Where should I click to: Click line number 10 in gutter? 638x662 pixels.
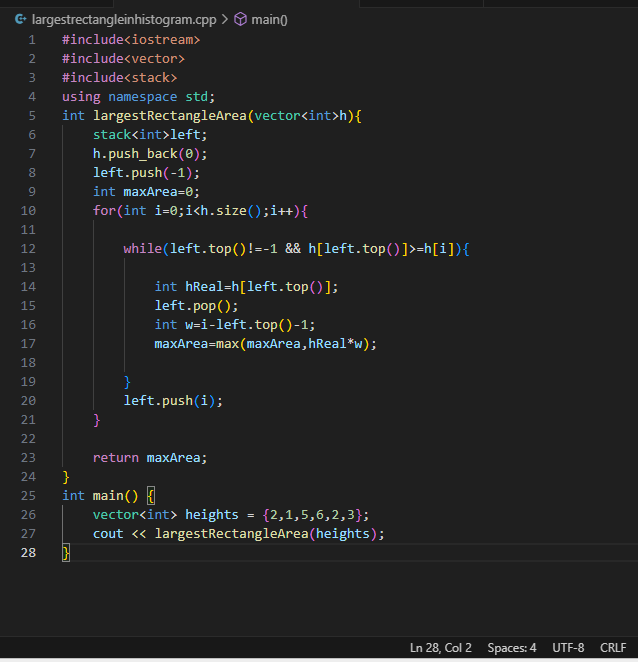click(28, 211)
